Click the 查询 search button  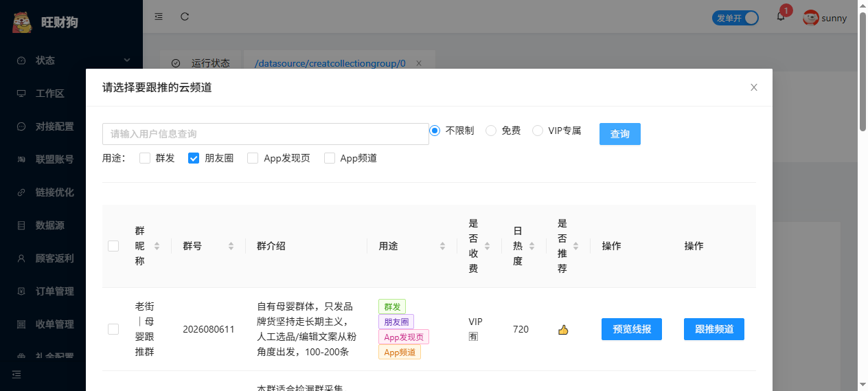tap(620, 134)
